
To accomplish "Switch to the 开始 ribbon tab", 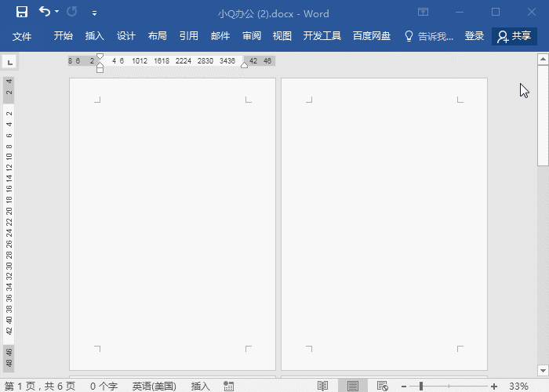I will (x=64, y=36).
